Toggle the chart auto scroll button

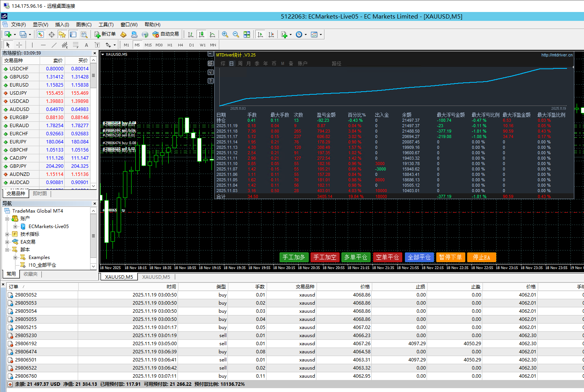[x=260, y=34]
